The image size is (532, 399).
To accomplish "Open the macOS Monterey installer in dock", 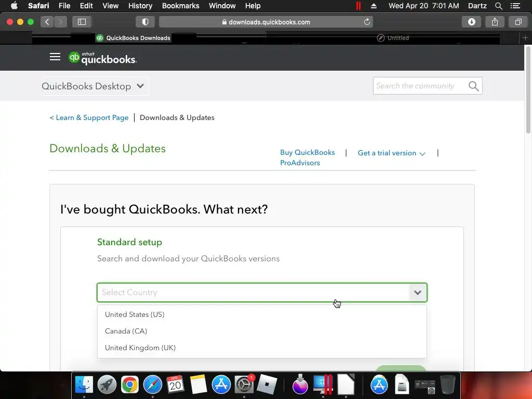I will coord(300,384).
